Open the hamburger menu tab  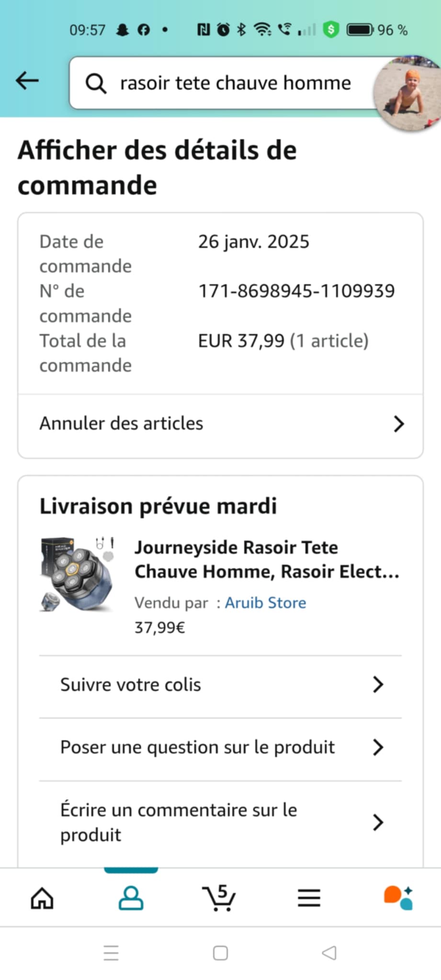pyautogui.click(x=309, y=898)
